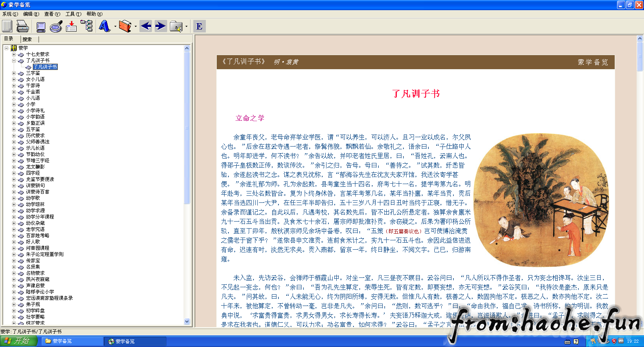Open the 工具 menu
Image resolution: width=644 pixels, height=347 pixels.
click(x=73, y=14)
